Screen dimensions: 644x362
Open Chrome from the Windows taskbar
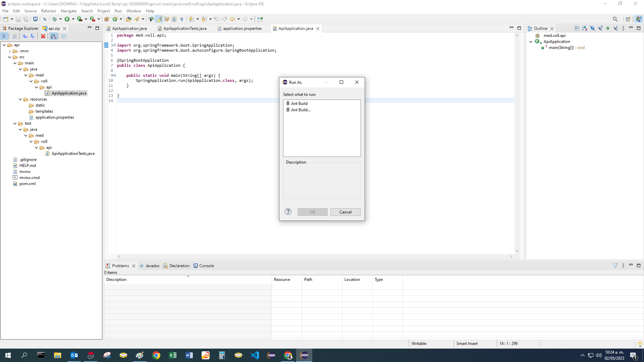point(156,355)
